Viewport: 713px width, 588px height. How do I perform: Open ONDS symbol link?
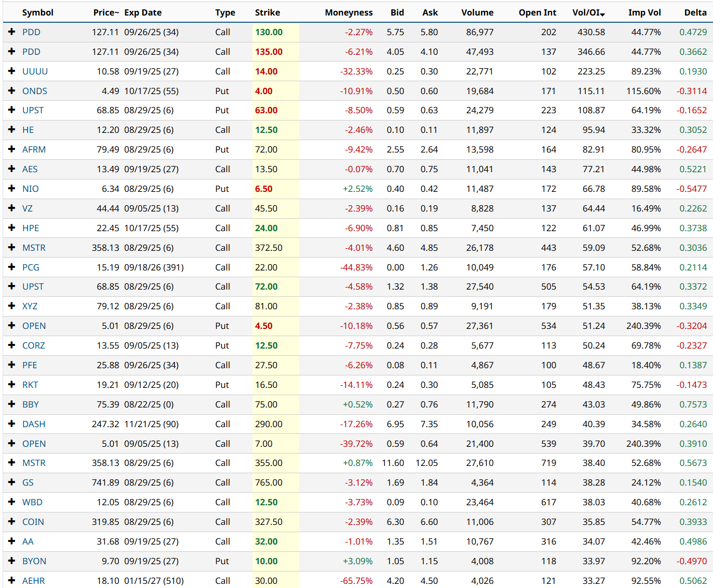pyautogui.click(x=35, y=91)
